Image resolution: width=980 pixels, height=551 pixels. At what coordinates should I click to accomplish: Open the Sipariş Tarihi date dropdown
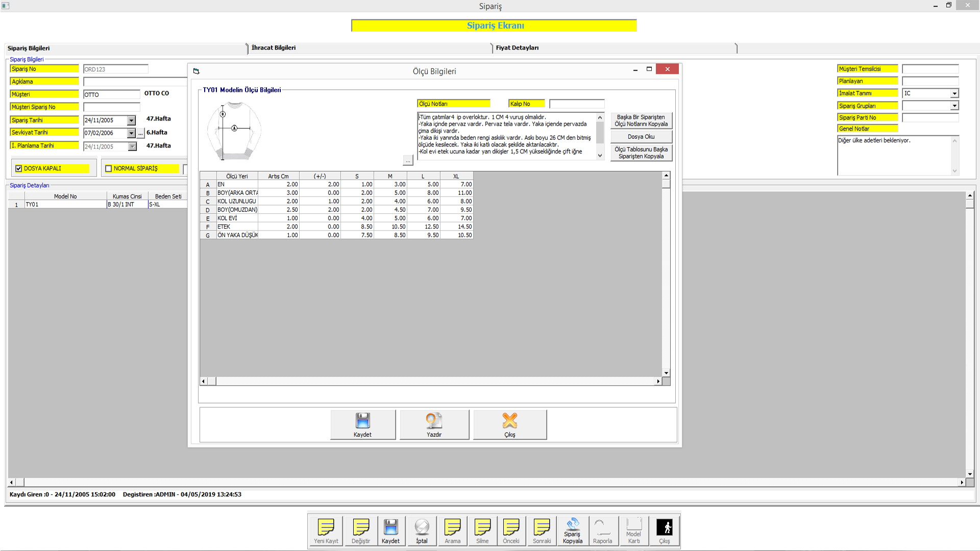[x=131, y=120]
